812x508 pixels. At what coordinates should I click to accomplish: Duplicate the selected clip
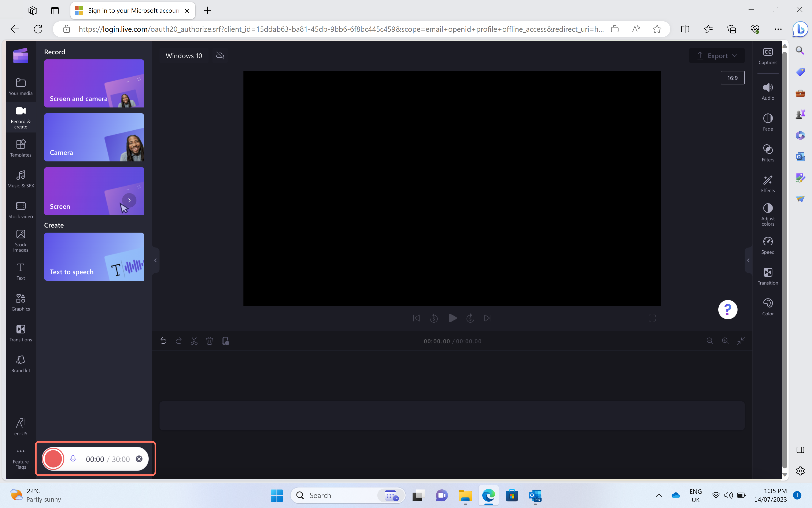(225, 341)
